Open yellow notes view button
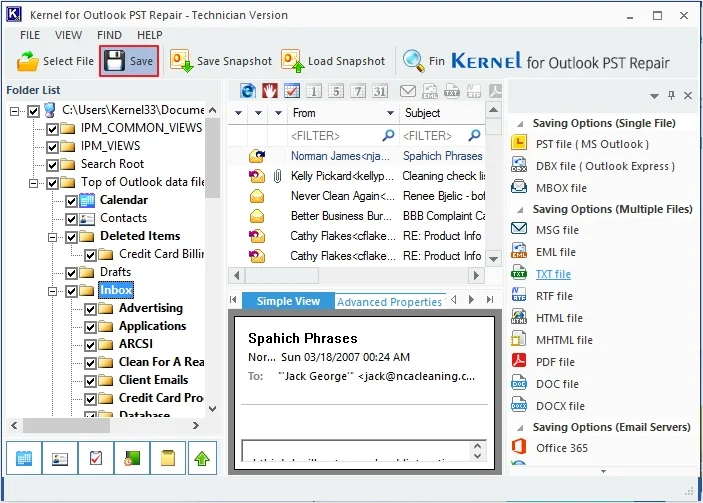 pyautogui.click(x=168, y=458)
